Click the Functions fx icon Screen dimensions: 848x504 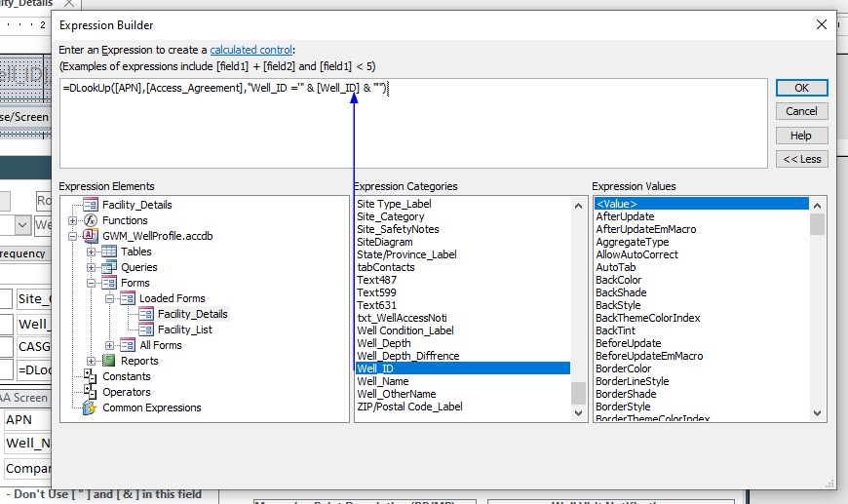tap(91, 220)
